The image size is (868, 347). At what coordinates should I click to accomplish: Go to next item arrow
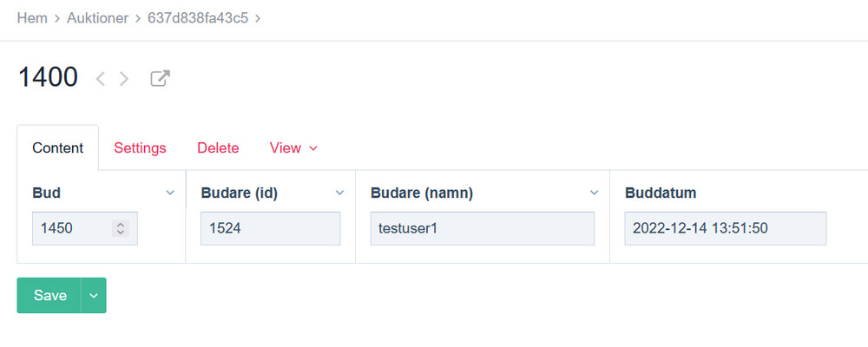pos(124,79)
